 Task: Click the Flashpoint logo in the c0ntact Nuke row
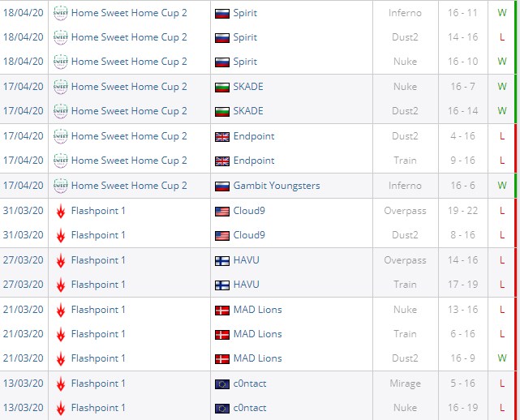coord(60,408)
